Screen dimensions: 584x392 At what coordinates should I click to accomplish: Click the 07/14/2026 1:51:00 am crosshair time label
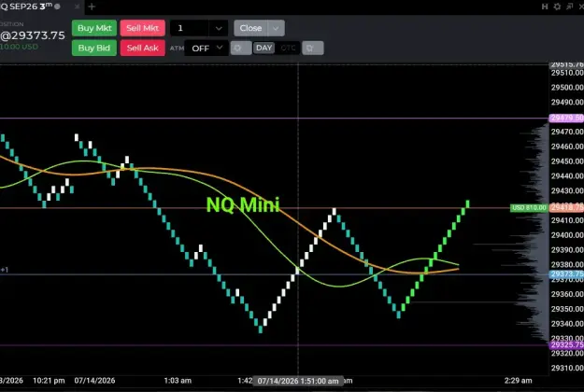coord(298,381)
